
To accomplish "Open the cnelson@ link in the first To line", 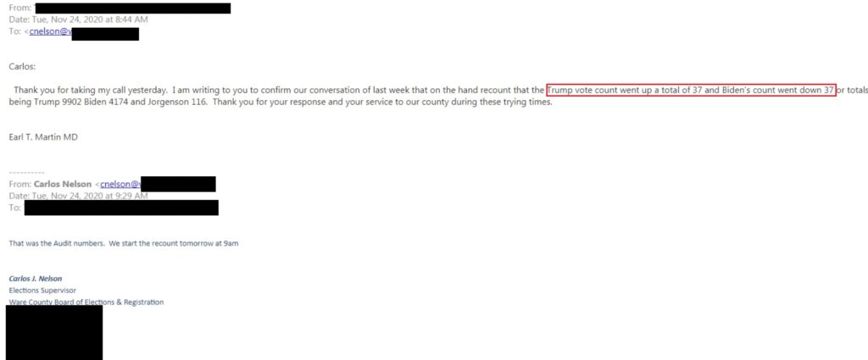I will pyautogui.click(x=50, y=31).
